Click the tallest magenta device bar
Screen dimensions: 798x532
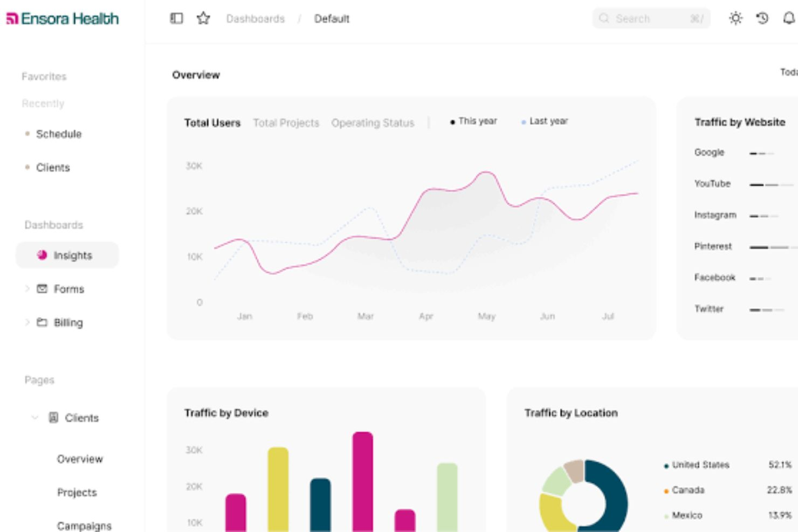[363, 481]
